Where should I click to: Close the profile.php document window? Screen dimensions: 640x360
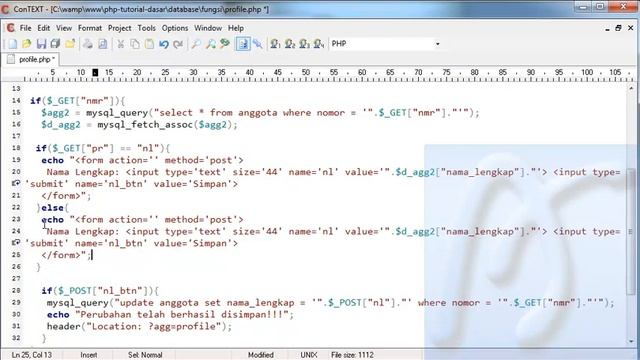tap(631, 28)
